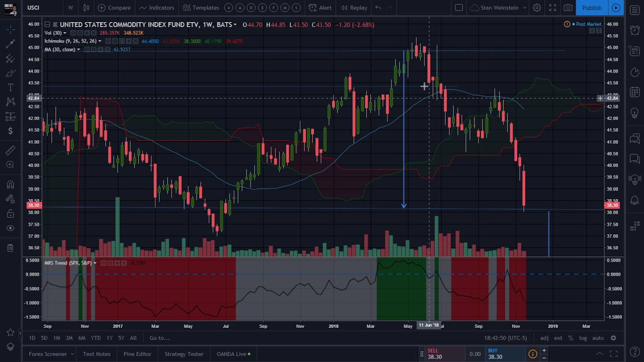Open the calendar panel in right sidebar
644x362 pixels.
click(634, 92)
